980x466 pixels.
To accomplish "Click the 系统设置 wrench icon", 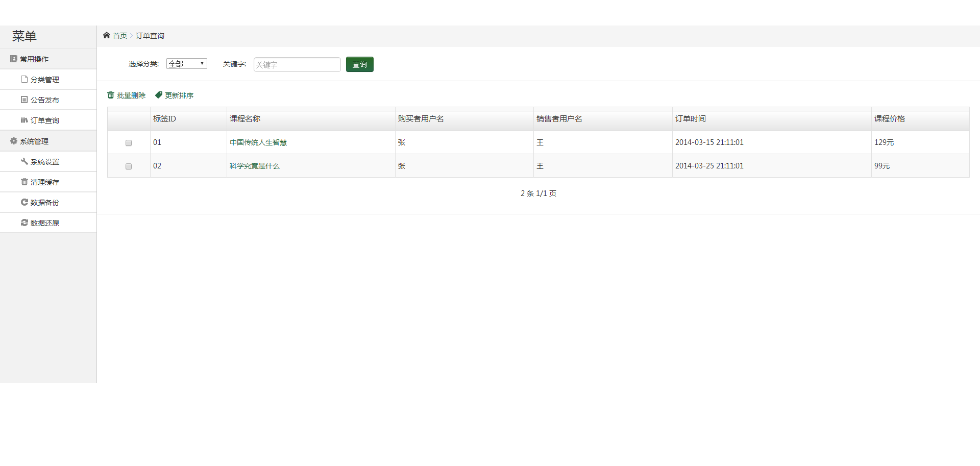I will tap(24, 161).
